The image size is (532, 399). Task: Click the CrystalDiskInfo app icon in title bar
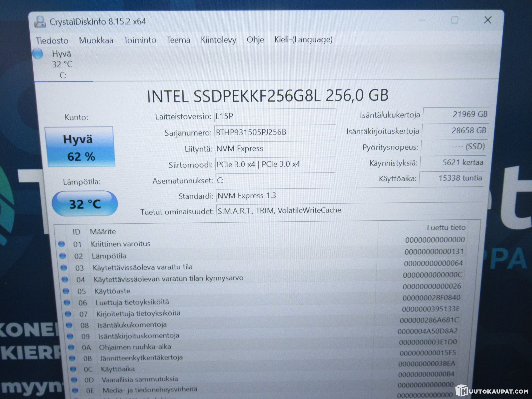pos(40,22)
